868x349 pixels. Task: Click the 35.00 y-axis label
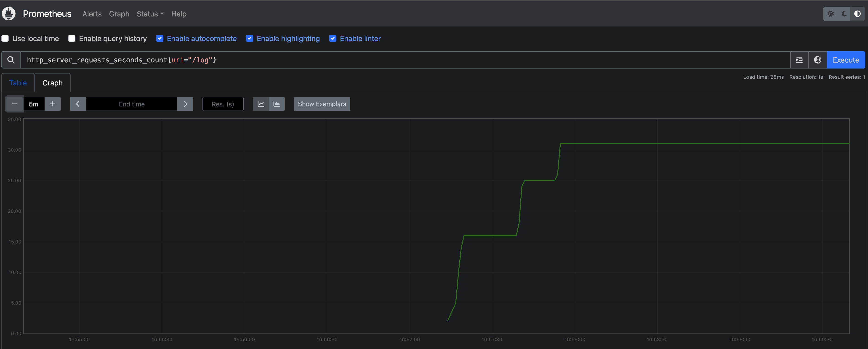coord(14,119)
